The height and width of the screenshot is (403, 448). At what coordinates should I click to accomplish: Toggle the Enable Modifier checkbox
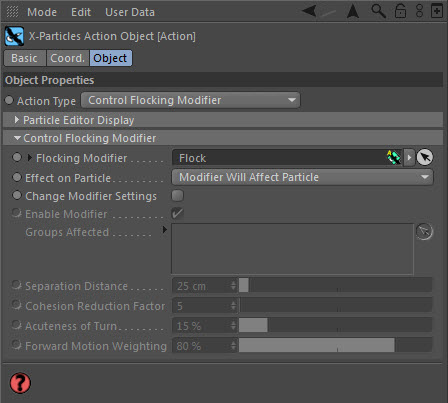pos(177,214)
